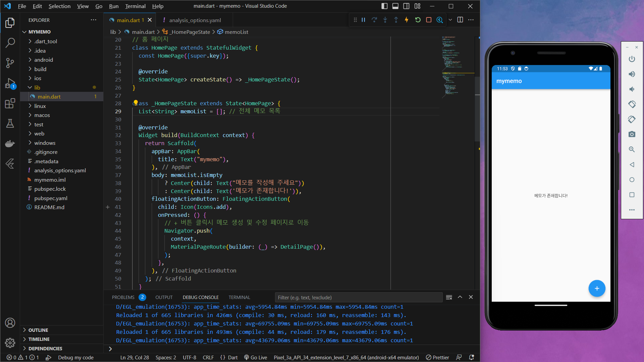This screenshot has width=644, height=362.
Task: Expand the android folder
Action: point(44,60)
